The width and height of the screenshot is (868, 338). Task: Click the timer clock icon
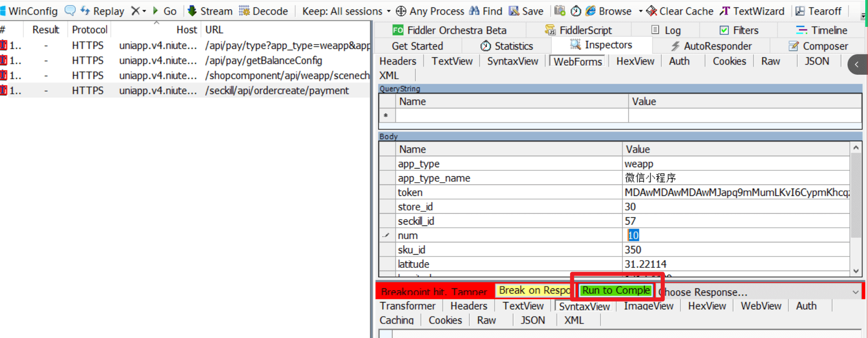click(x=576, y=11)
